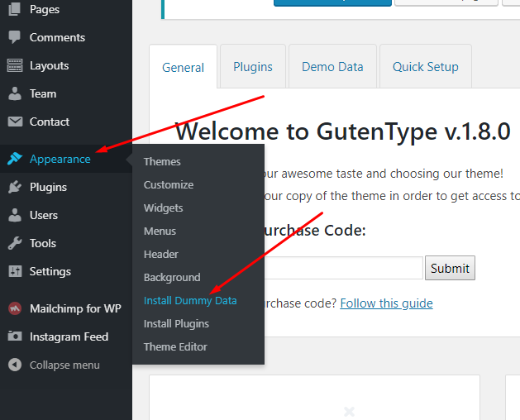Open Theme Editor in Appearance submenu
This screenshot has height=420, width=520.
(175, 347)
